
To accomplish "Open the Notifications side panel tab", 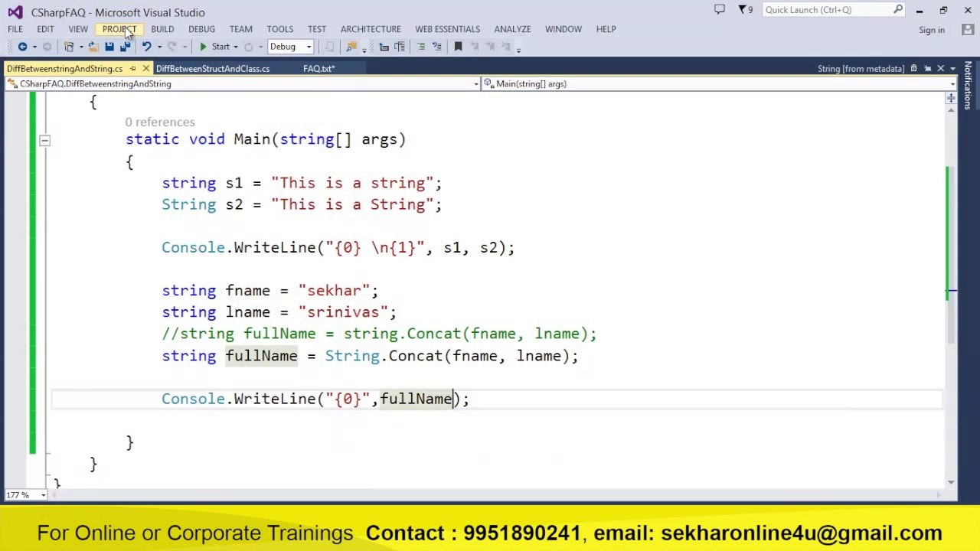I will (x=968, y=86).
